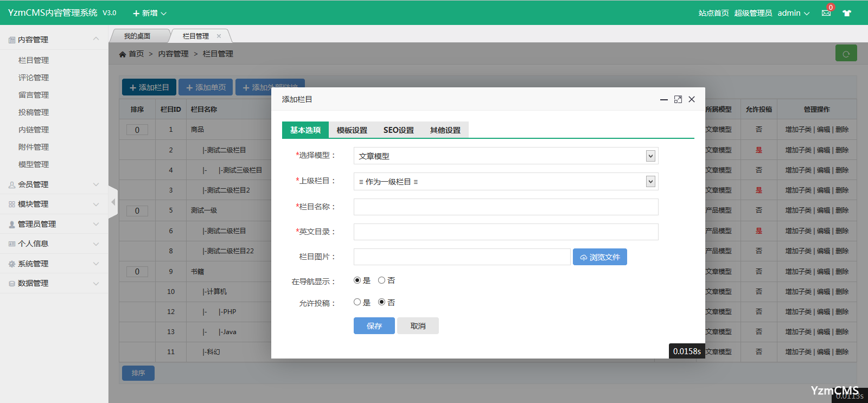Viewport: 868px width, 403px height.
Task: Expand the 会员管理 sidebar section
Action: 54,184
